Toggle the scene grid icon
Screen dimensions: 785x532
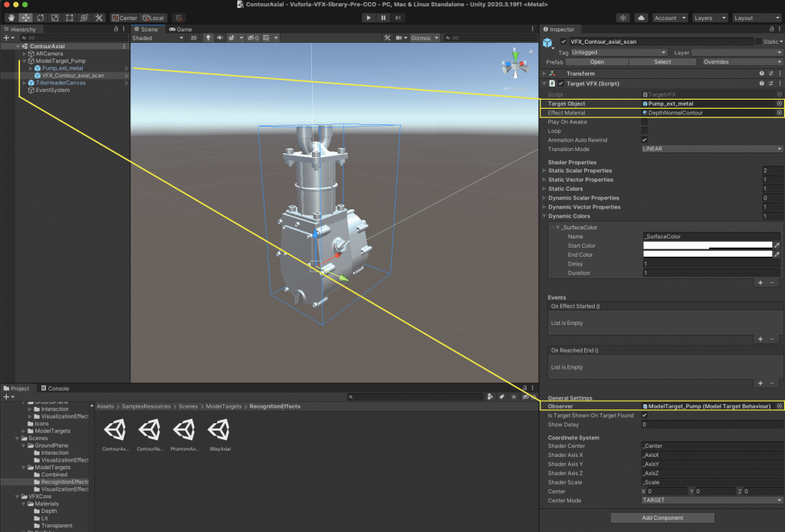coord(266,38)
